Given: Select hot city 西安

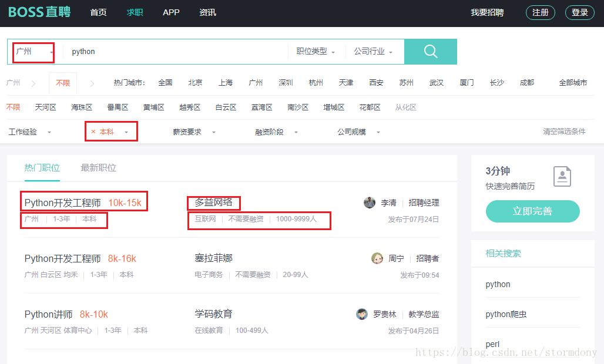Looking at the screenshot, I should pyautogui.click(x=377, y=83).
